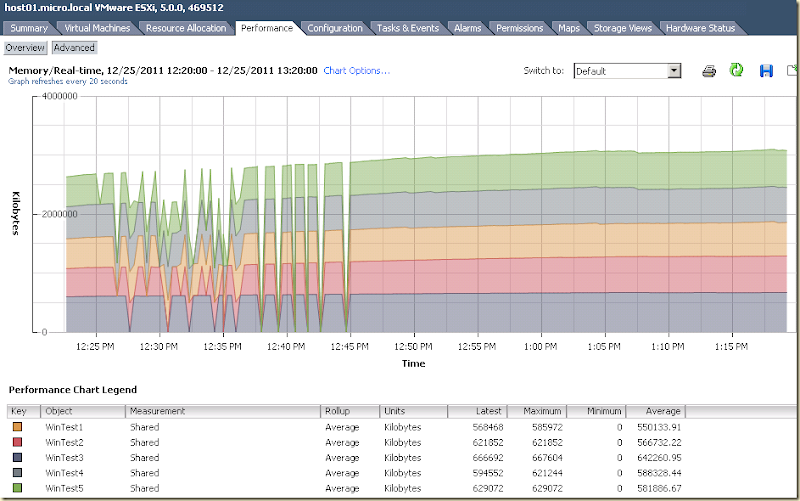800x501 pixels.
Task: Click the 4000000 y-axis label
Action: pos(59,96)
